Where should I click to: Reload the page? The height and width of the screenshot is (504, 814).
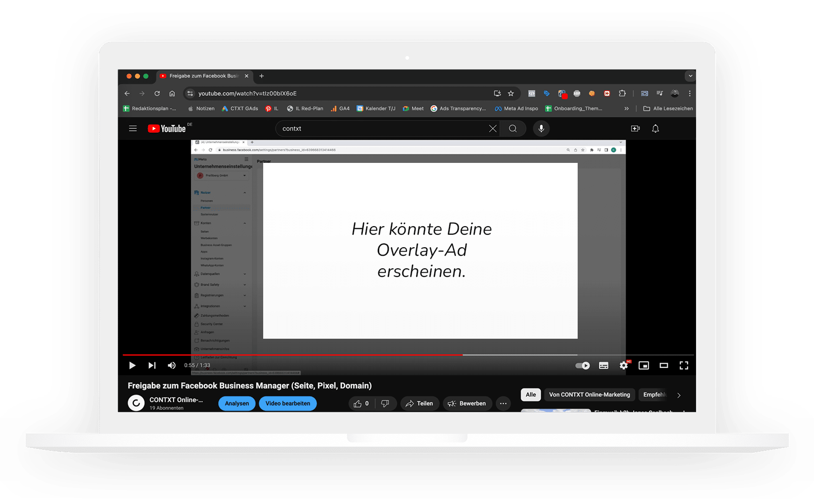(157, 93)
